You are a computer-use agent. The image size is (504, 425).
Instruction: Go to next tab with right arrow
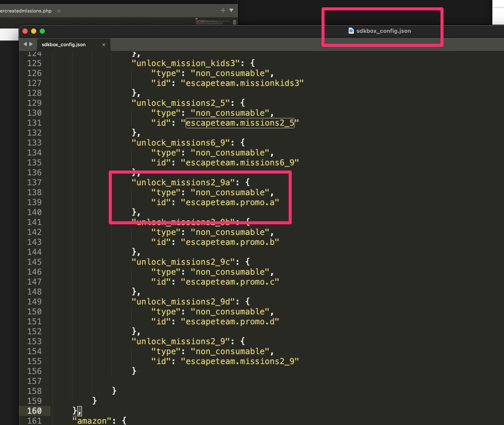(31, 44)
